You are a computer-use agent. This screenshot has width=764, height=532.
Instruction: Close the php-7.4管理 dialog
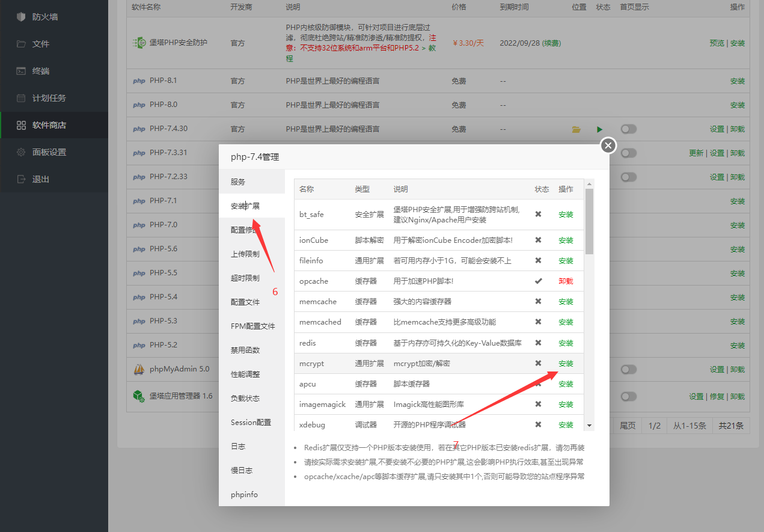pyautogui.click(x=608, y=145)
